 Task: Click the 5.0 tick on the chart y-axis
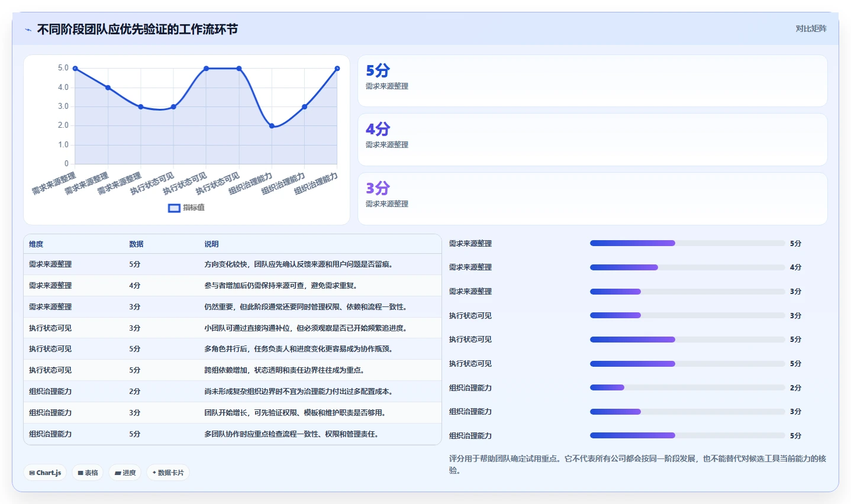click(63, 68)
